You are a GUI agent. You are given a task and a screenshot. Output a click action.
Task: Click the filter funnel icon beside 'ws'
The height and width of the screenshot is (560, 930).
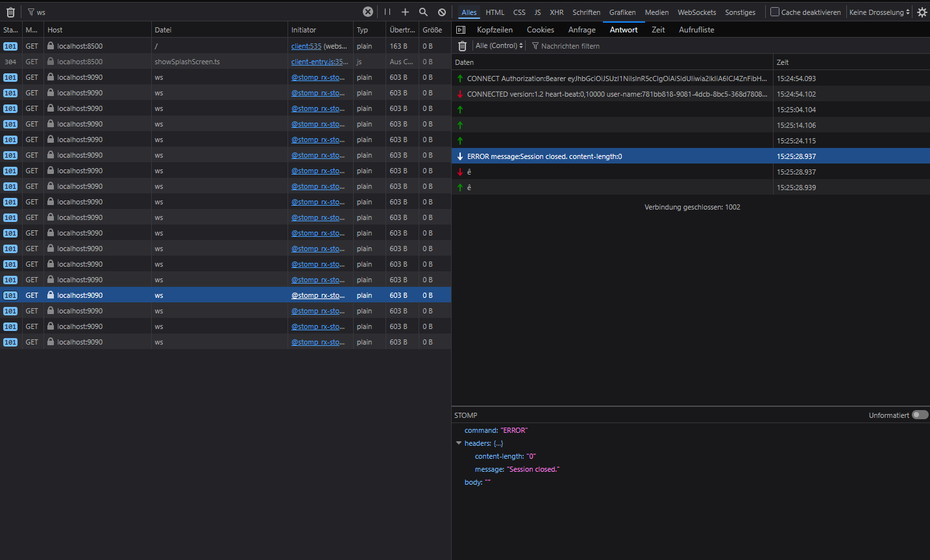pyautogui.click(x=31, y=12)
